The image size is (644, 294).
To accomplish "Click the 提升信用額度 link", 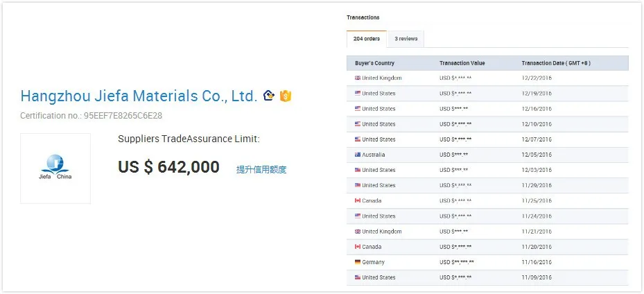I will coord(261,170).
